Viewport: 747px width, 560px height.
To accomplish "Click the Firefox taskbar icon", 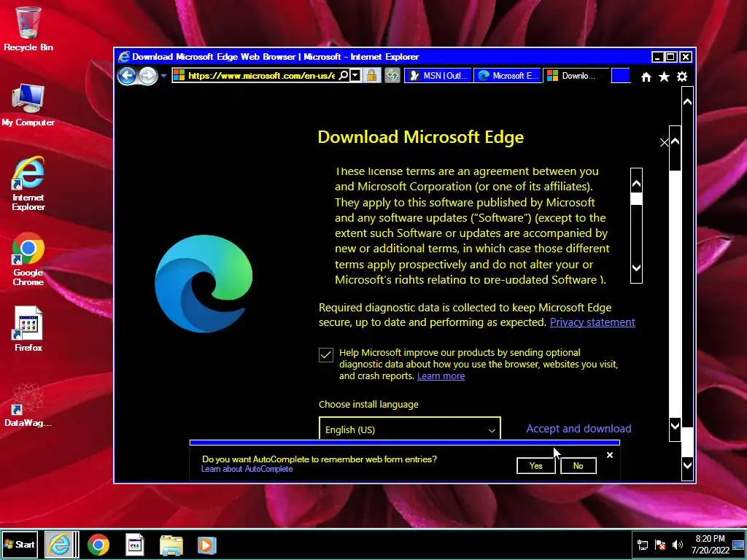I will click(135, 545).
